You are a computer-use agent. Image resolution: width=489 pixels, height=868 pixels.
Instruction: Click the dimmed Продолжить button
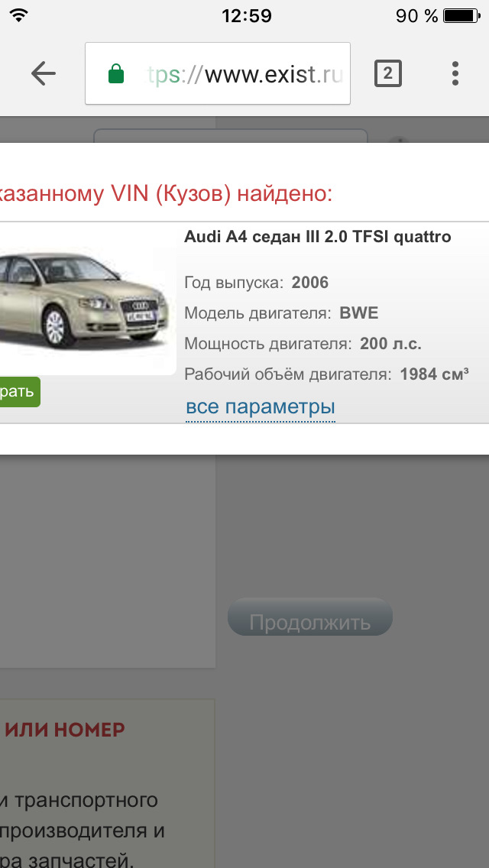pyautogui.click(x=310, y=622)
